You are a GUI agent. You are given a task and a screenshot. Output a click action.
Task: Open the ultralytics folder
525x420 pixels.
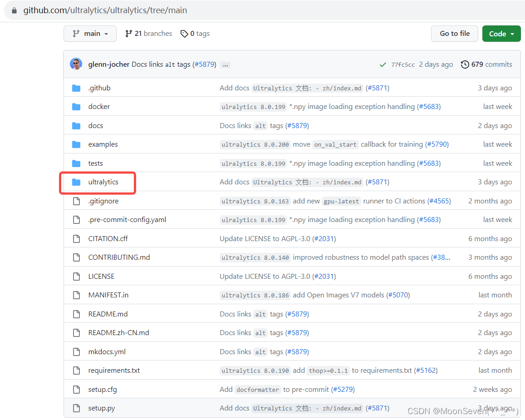tap(103, 182)
